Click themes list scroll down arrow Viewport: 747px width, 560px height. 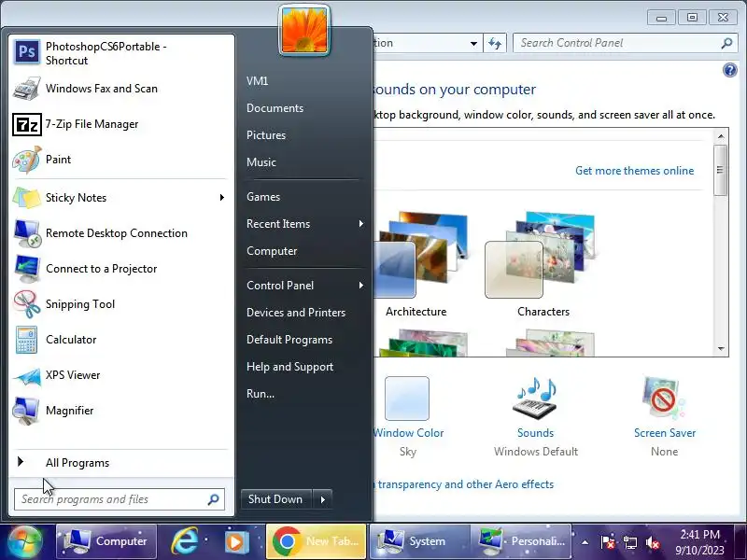tap(721, 349)
